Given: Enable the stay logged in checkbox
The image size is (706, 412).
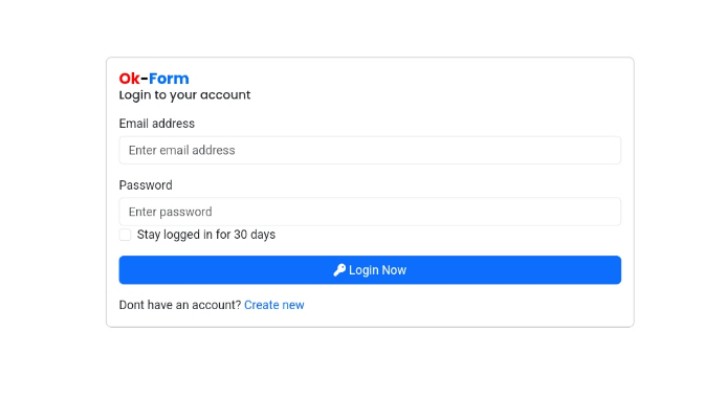Looking at the screenshot, I should tap(125, 235).
